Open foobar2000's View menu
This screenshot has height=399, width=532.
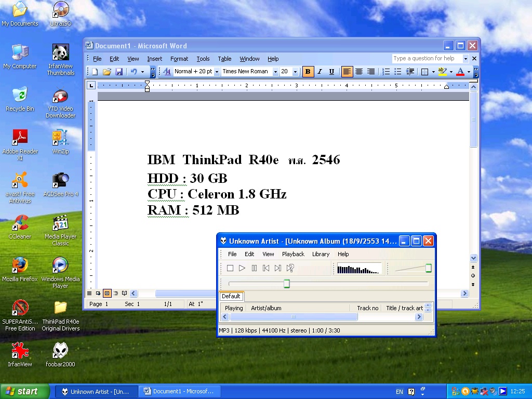(x=268, y=254)
